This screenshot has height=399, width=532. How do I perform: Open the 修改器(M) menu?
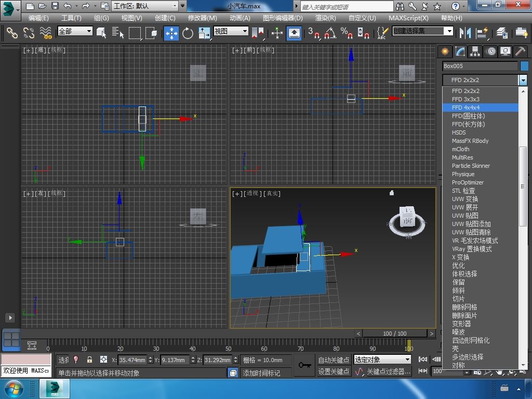pyautogui.click(x=202, y=18)
